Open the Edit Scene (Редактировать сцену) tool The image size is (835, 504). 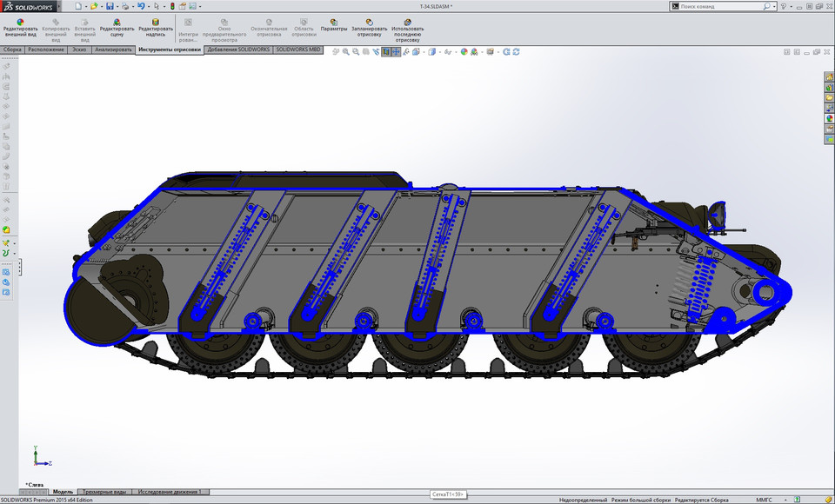pos(117,26)
